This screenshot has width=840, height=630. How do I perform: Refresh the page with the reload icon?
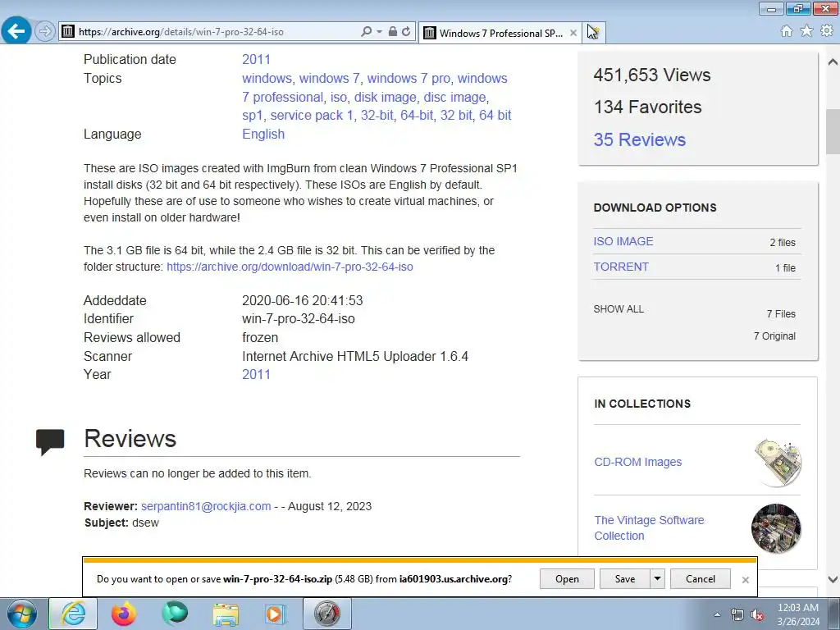pos(406,32)
